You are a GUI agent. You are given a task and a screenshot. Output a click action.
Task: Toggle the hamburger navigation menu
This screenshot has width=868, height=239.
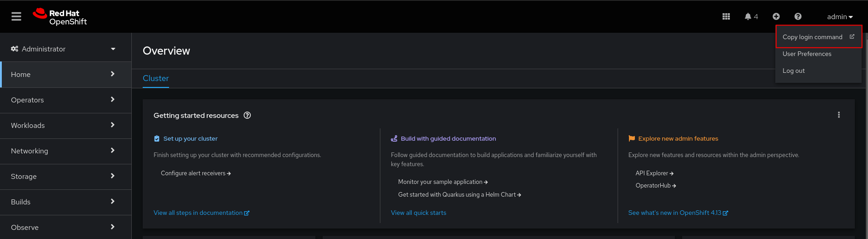tap(16, 16)
